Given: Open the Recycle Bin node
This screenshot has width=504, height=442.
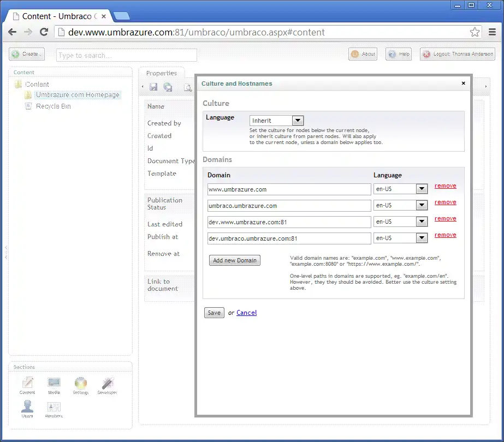Looking at the screenshot, I should tap(54, 106).
